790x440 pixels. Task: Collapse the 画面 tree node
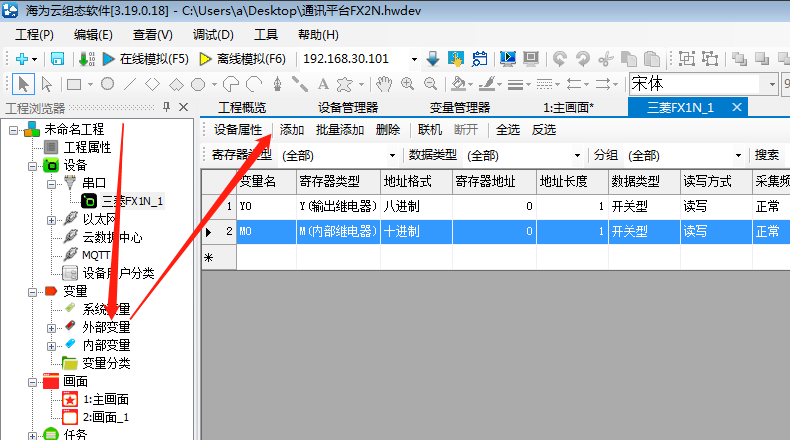pos(32,382)
